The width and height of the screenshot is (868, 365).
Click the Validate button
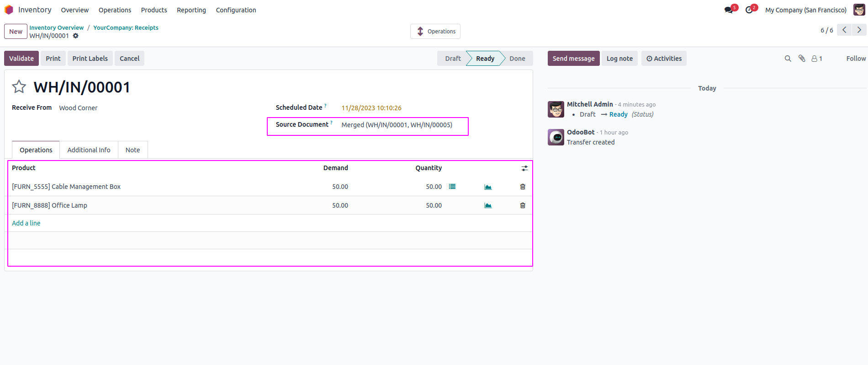[21, 59]
